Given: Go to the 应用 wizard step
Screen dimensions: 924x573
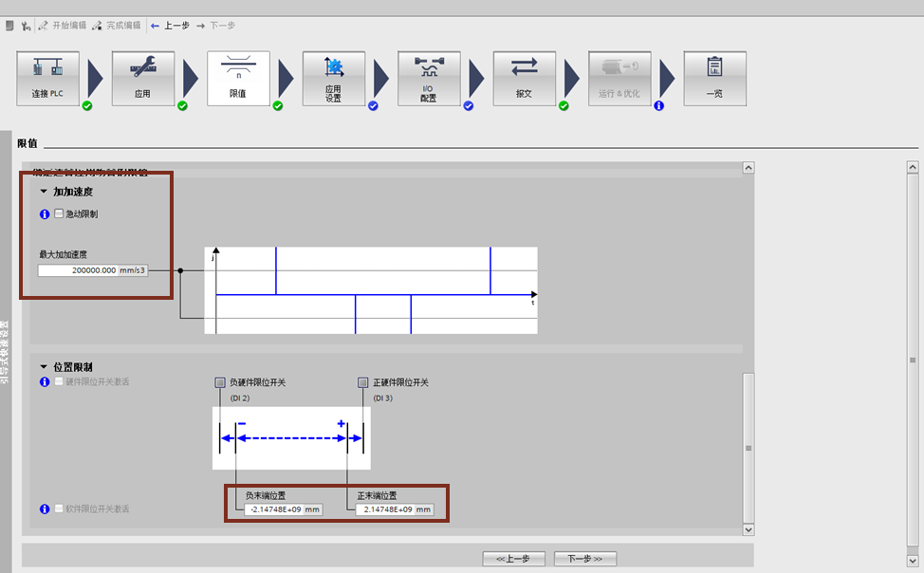Looking at the screenshot, I should coord(142,78).
